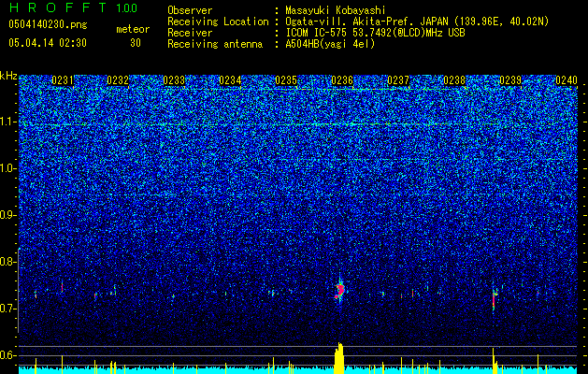Select the A504HB(yagi 4el) antenna text
This screenshot has height=374, width=588.
click(330, 44)
